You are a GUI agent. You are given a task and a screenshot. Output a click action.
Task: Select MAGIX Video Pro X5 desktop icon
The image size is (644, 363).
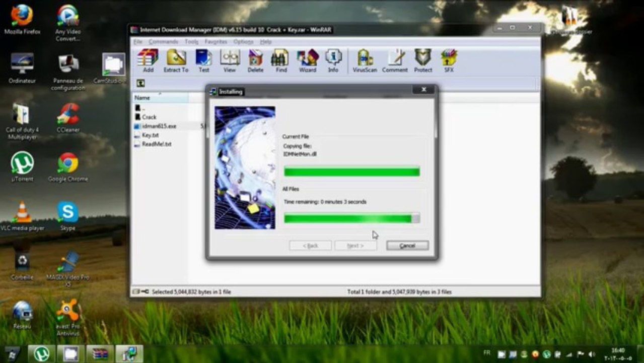68,269
